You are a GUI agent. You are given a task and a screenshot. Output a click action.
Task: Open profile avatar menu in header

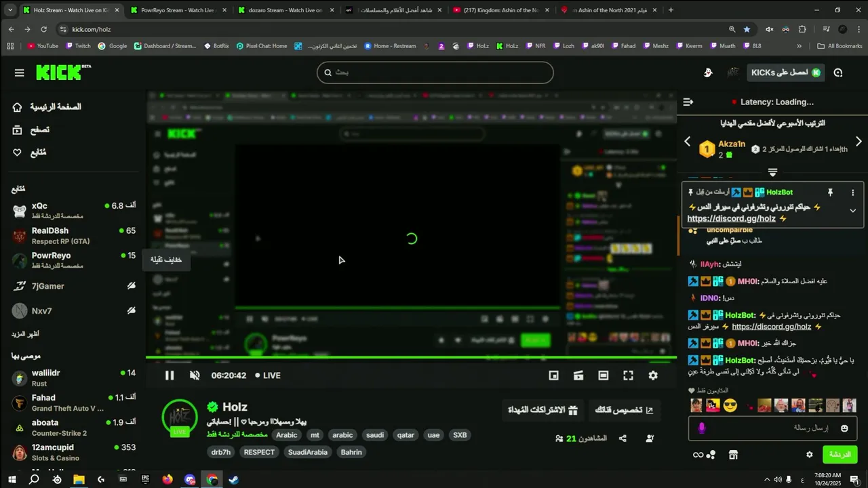tap(732, 73)
